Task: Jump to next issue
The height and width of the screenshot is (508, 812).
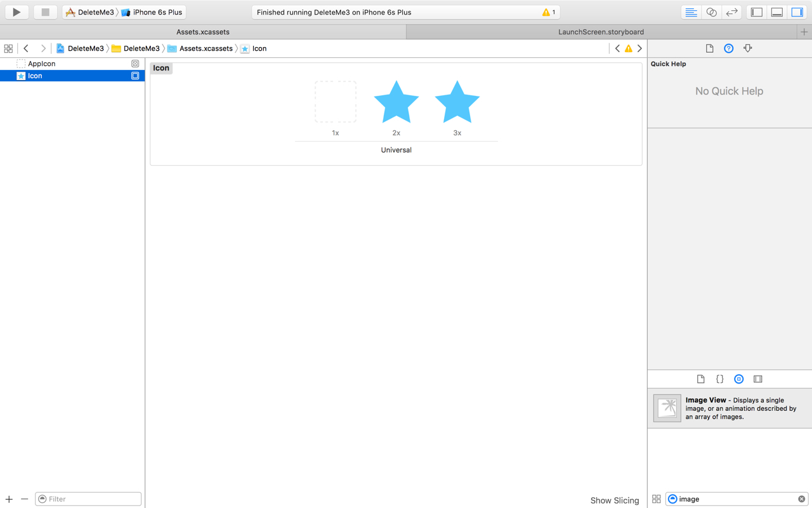Action: (x=639, y=48)
